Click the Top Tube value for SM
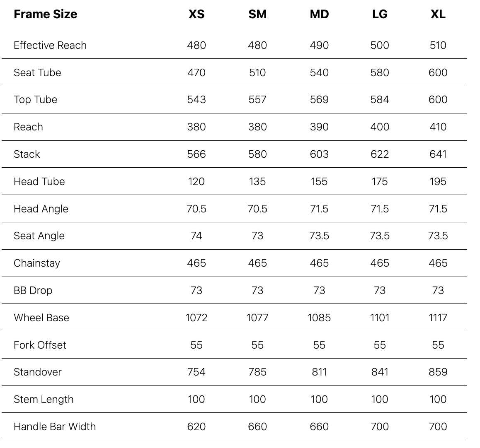Image resolution: width=480 pixels, height=448 pixels. click(x=257, y=100)
